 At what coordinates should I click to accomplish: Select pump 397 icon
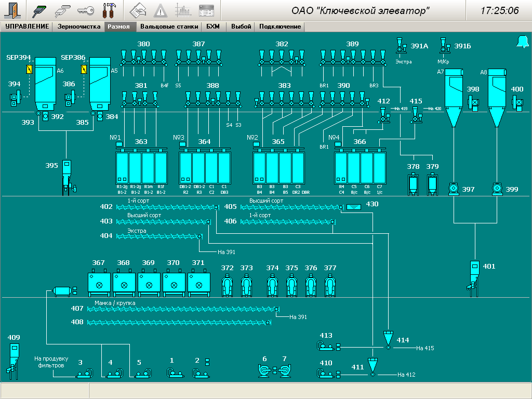[454, 189]
